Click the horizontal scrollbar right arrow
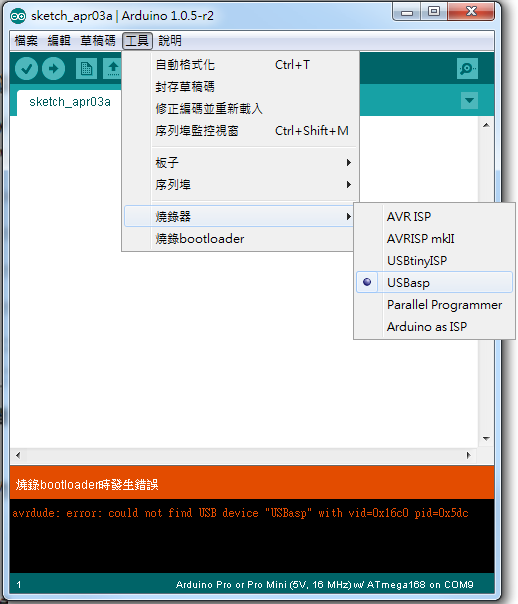 coord(468,455)
